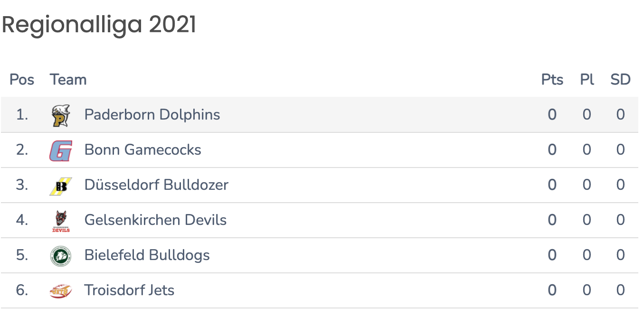Select position 1. in the first row

pos(22,115)
